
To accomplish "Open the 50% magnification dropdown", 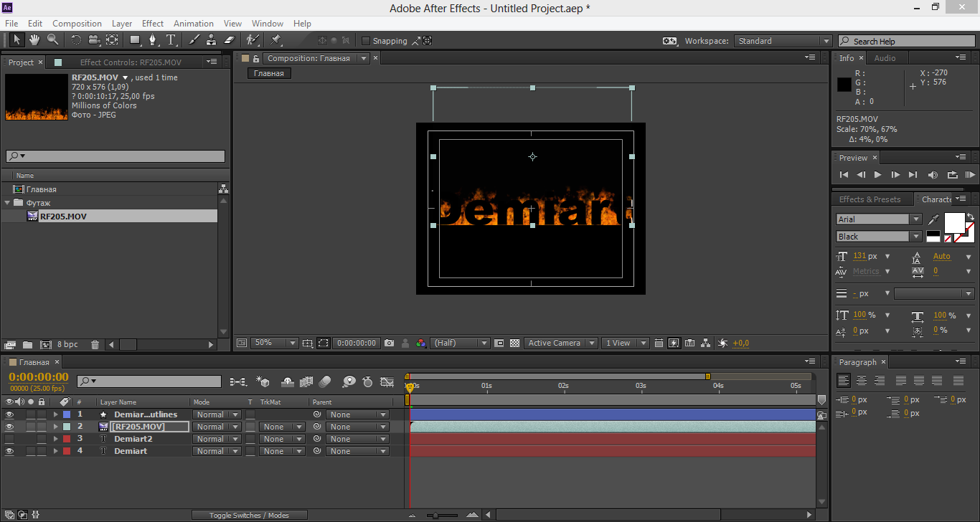I will (274, 343).
